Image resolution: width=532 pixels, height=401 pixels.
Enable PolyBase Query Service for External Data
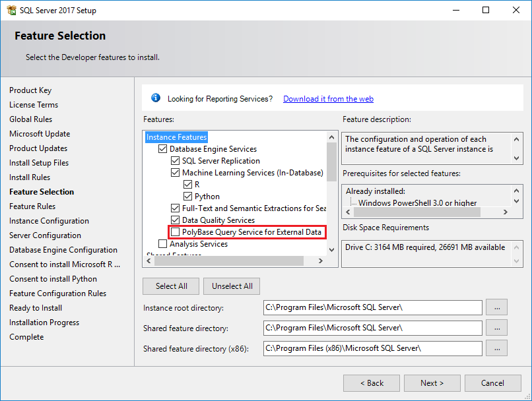click(x=176, y=232)
